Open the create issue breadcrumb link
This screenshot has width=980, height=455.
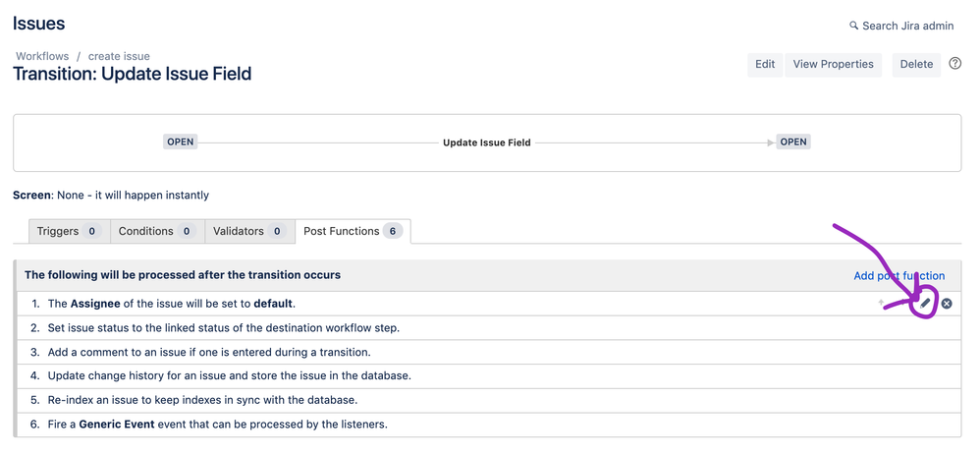119,56
